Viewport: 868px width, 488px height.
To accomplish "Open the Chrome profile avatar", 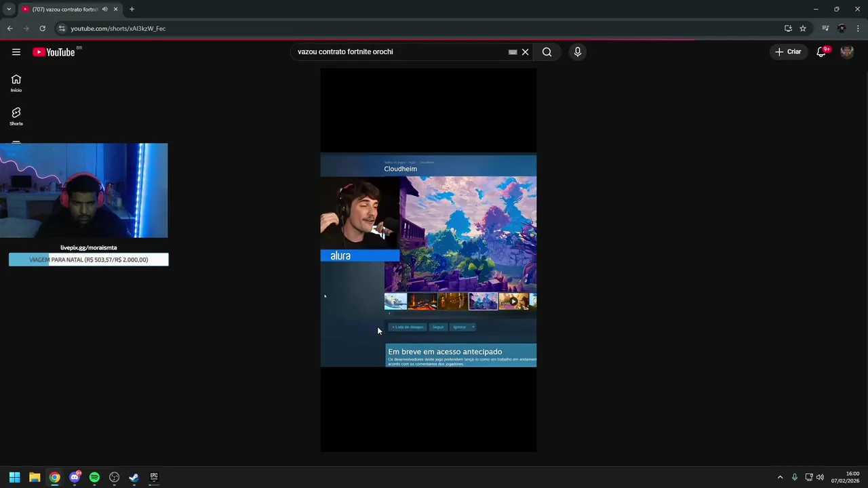I will (x=842, y=28).
